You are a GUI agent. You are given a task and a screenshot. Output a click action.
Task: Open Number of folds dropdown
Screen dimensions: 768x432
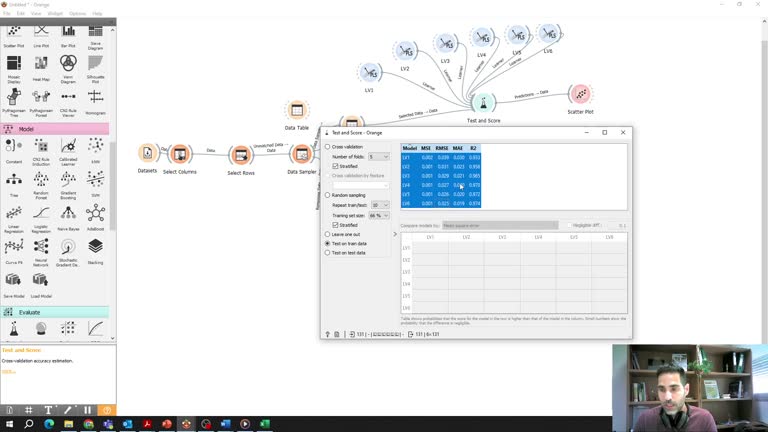(x=379, y=157)
